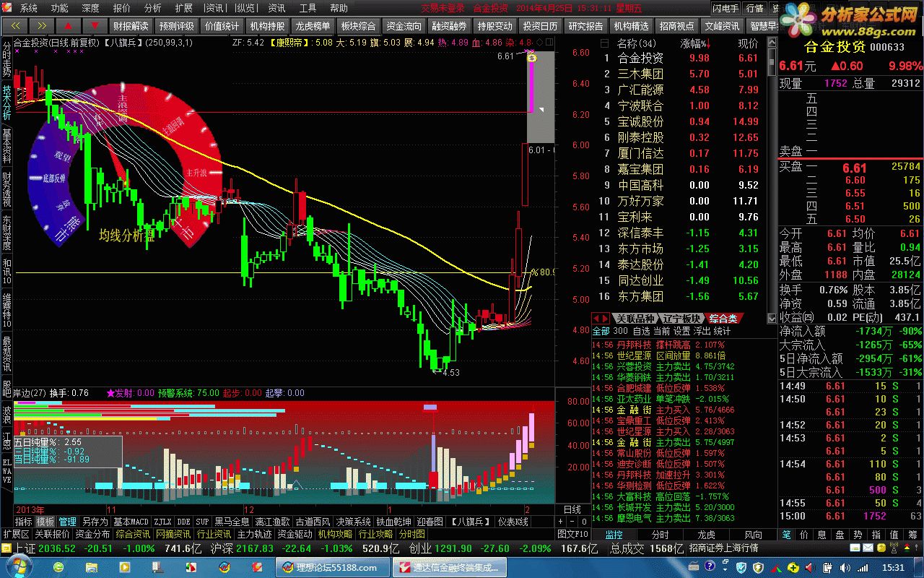Click the gold coin marker at chart top
The image size is (924, 578).
[531, 56]
